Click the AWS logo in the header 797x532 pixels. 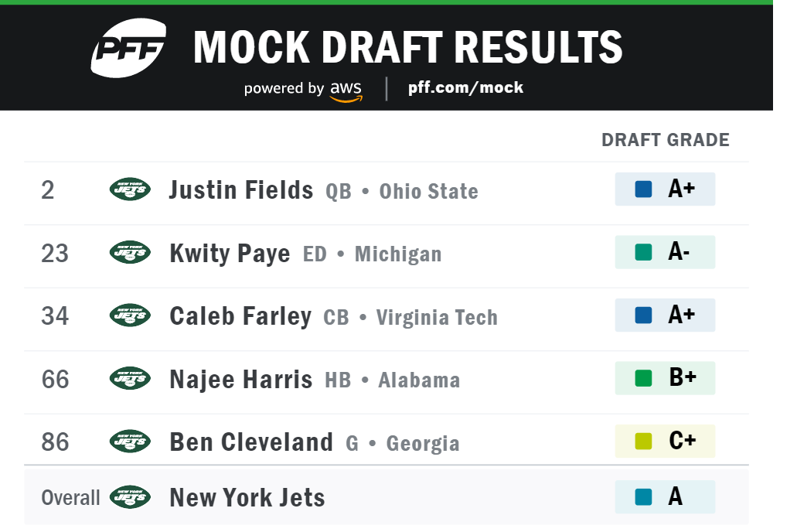(346, 90)
